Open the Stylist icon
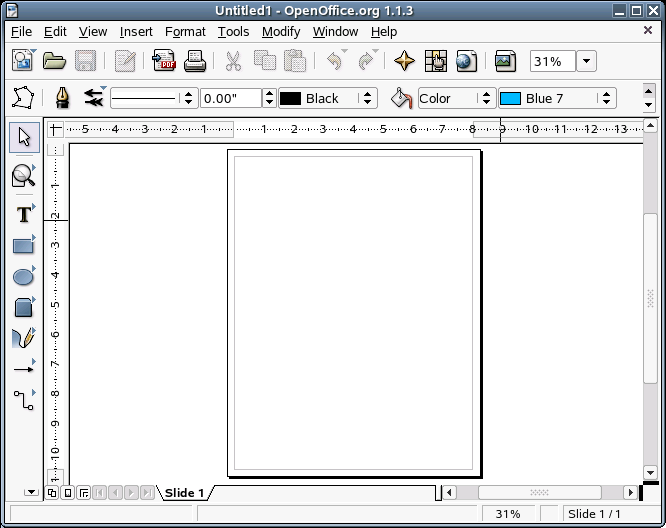The width and height of the screenshot is (666, 528). pos(436,61)
